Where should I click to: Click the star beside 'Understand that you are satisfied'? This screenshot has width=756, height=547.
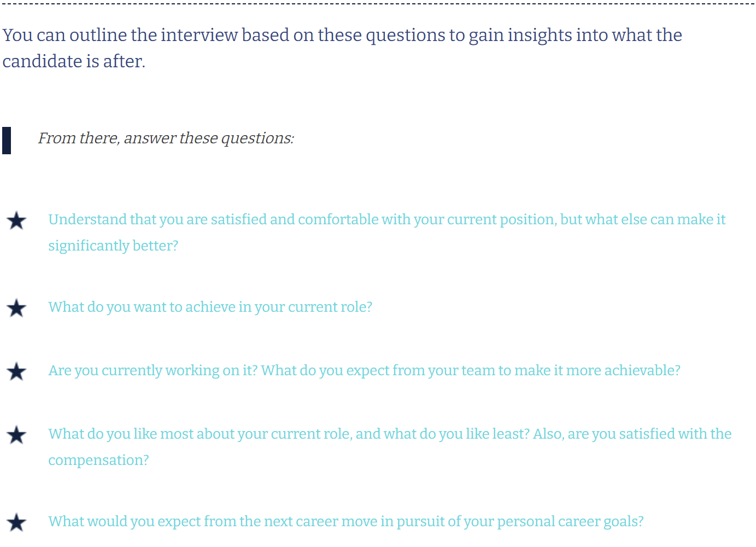tap(16, 220)
